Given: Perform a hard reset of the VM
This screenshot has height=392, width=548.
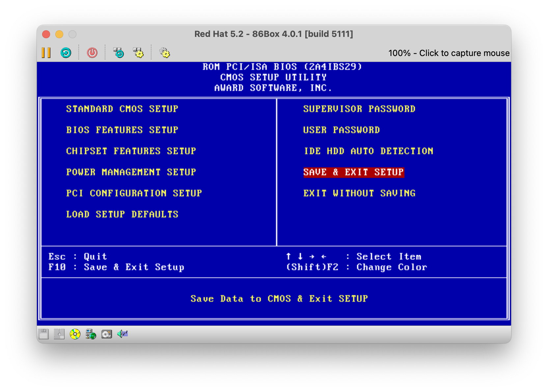Looking at the screenshot, I should tap(66, 53).
